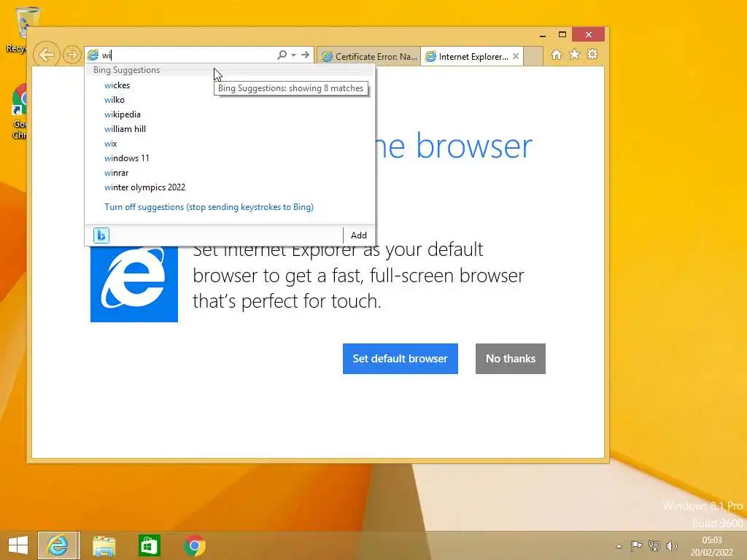
Task: Open a new blank tab
Action: (x=533, y=57)
